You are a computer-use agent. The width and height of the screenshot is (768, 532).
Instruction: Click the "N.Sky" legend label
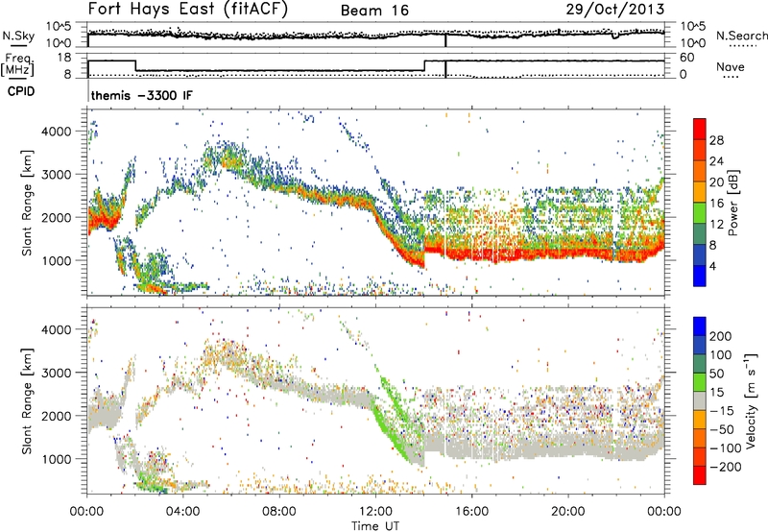[18, 36]
